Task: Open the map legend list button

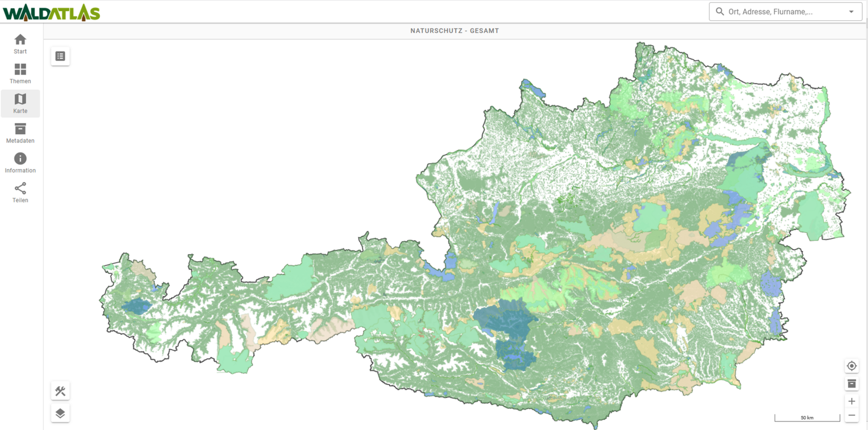Action: 60,56
